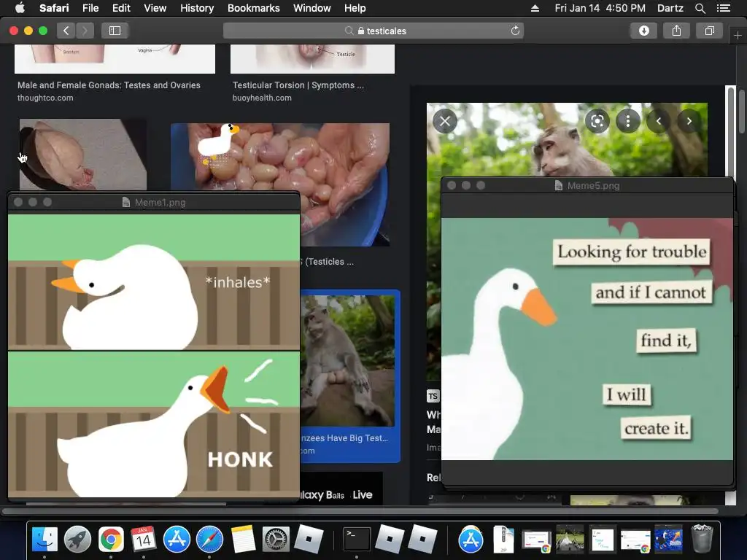Click the address bar showing testicales
Screen dimensions: 747x560
[373, 31]
